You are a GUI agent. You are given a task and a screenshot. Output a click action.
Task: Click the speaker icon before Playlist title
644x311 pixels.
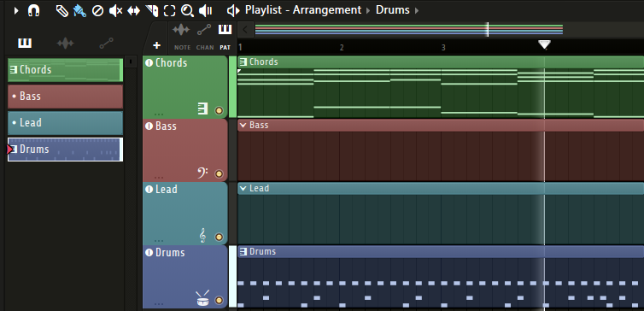click(233, 11)
